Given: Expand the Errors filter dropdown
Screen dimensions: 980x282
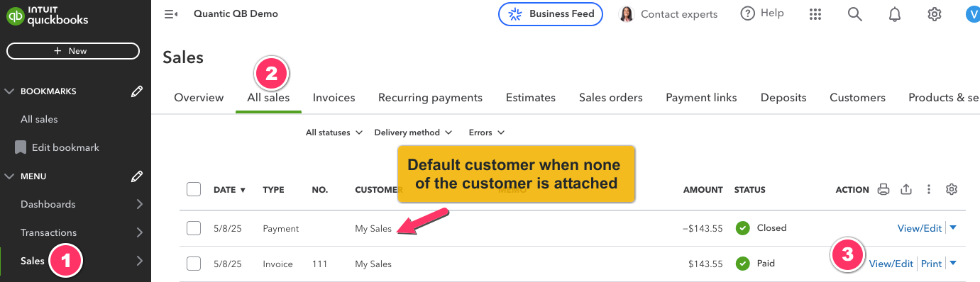Looking at the screenshot, I should coord(487,132).
